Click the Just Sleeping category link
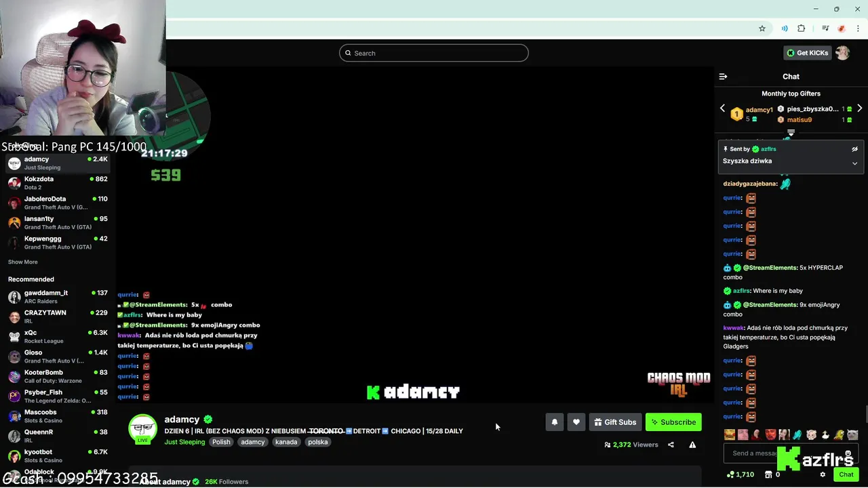Image resolution: width=868 pixels, height=488 pixels. [x=184, y=442]
